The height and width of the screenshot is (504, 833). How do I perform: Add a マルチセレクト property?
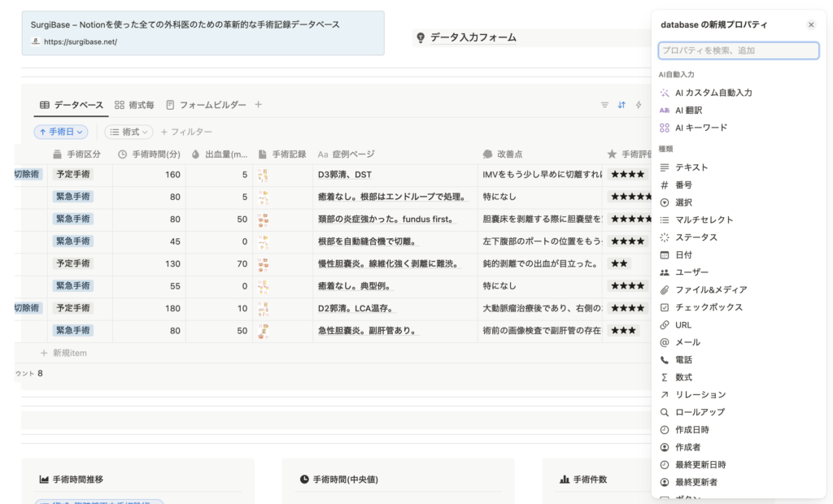coord(739,219)
